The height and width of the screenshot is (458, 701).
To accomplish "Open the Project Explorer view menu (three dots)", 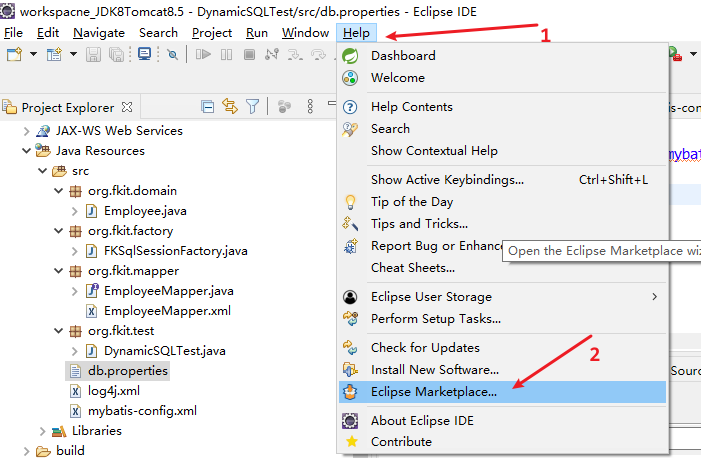I will coord(310,106).
